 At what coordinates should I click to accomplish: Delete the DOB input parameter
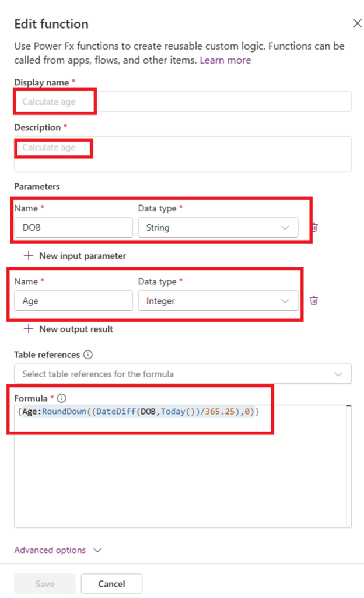point(314,227)
